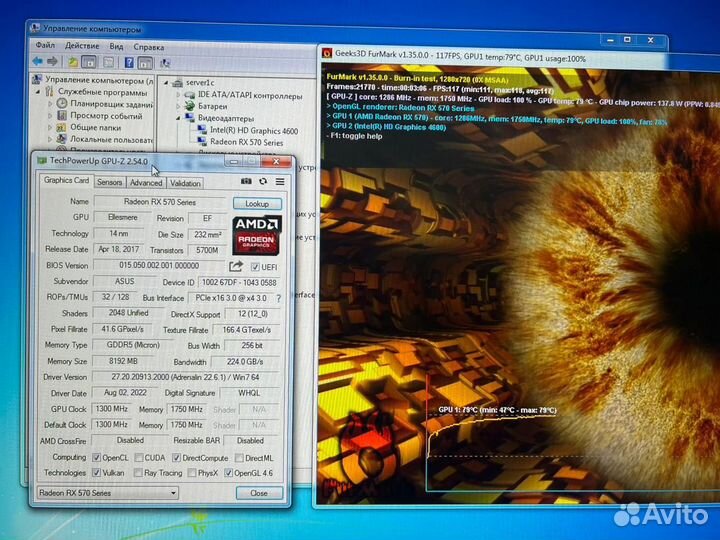Screen dimensions: 720x540
Task: Click the Forward arrow in Computer Management toolbar
Action: coord(53,61)
